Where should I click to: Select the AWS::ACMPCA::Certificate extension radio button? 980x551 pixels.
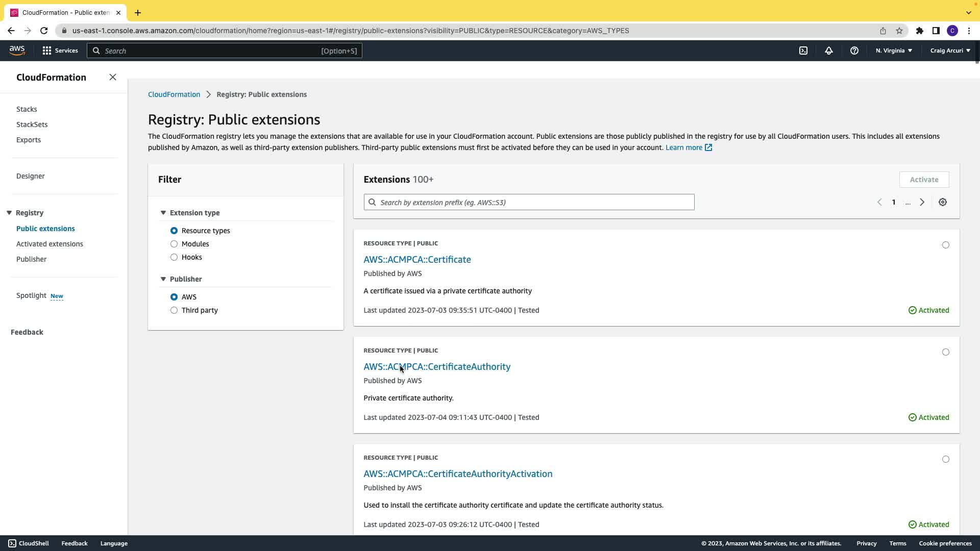(945, 245)
